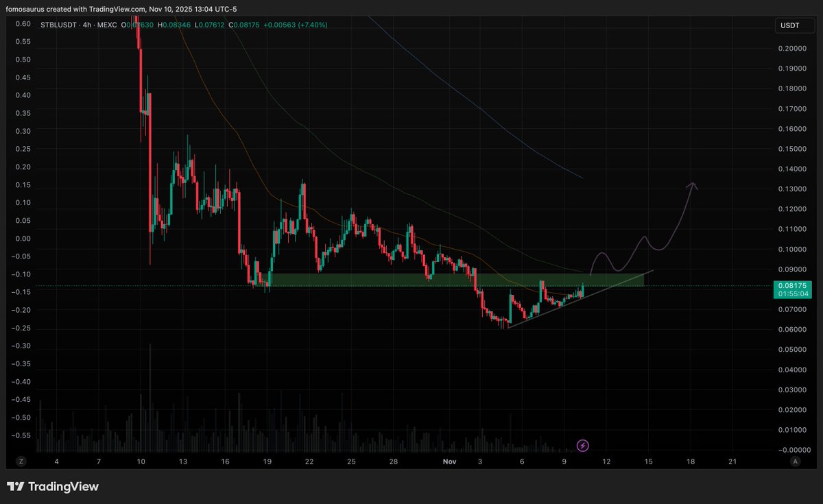Click the Nov label on the time axis

tap(449, 461)
